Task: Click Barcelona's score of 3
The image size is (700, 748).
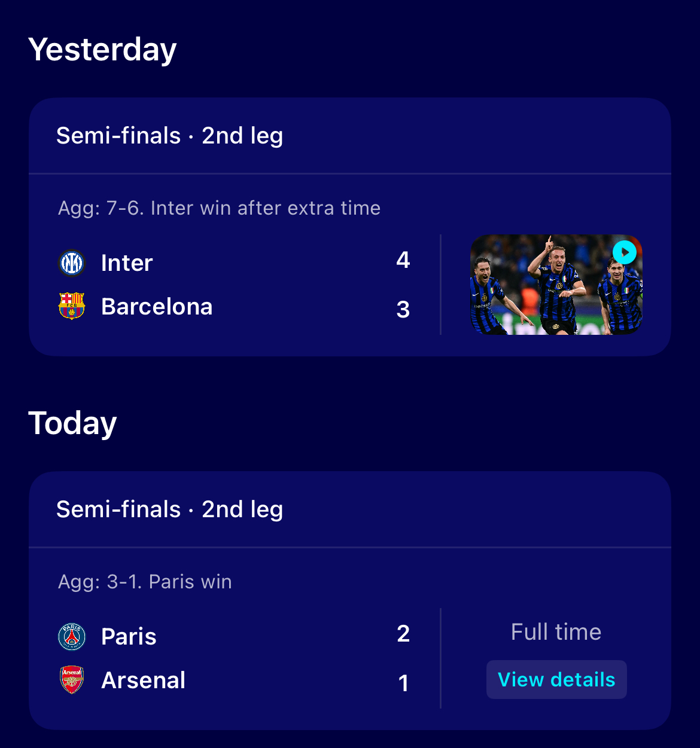Action: 403,310
